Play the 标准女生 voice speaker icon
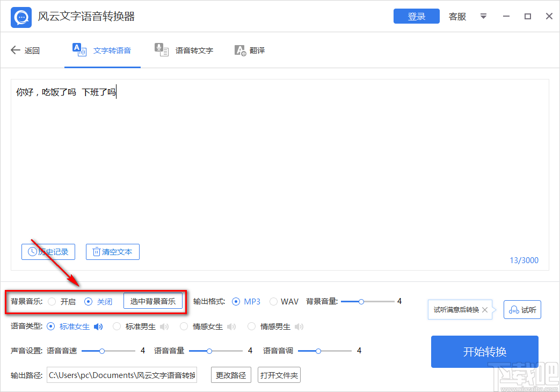Image resolution: width=560 pixels, height=392 pixels. click(98, 326)
